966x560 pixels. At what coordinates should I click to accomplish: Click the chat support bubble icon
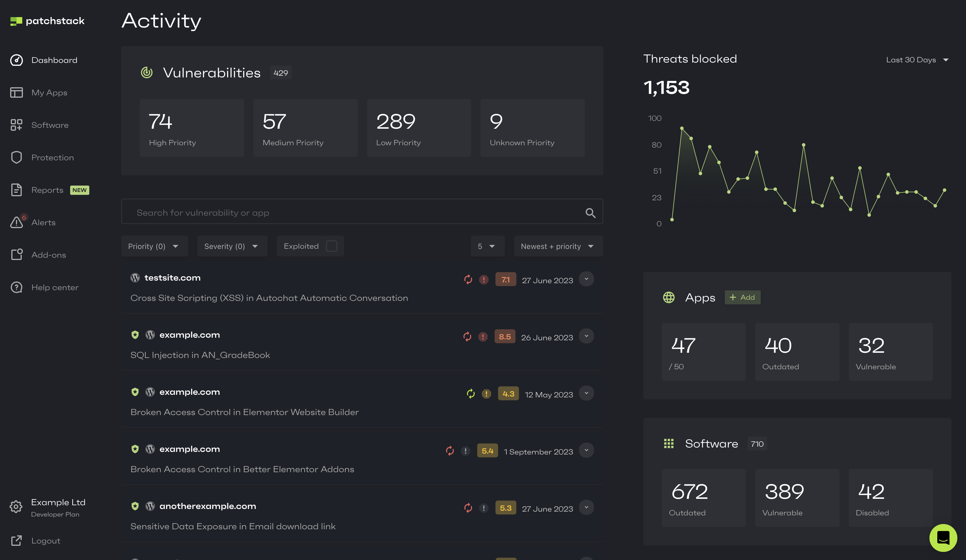[x=943, y=537]
